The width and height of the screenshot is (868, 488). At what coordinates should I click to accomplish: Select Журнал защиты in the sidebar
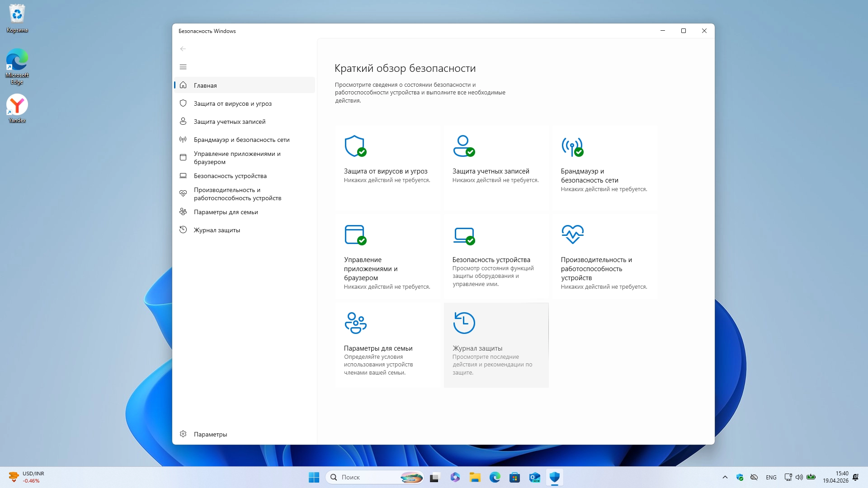tap(217, 230)
